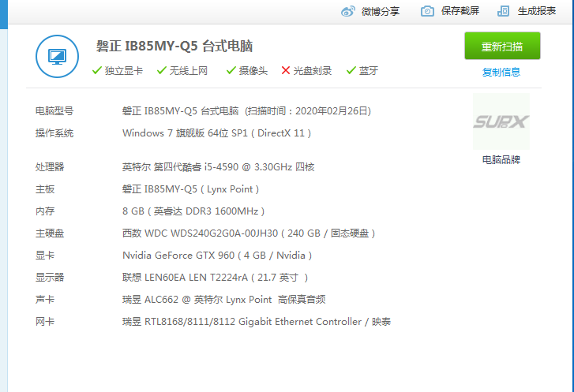This screenshot has height=392, width=574.
Task: Click the 主板 row label
Action: (45, 189)
